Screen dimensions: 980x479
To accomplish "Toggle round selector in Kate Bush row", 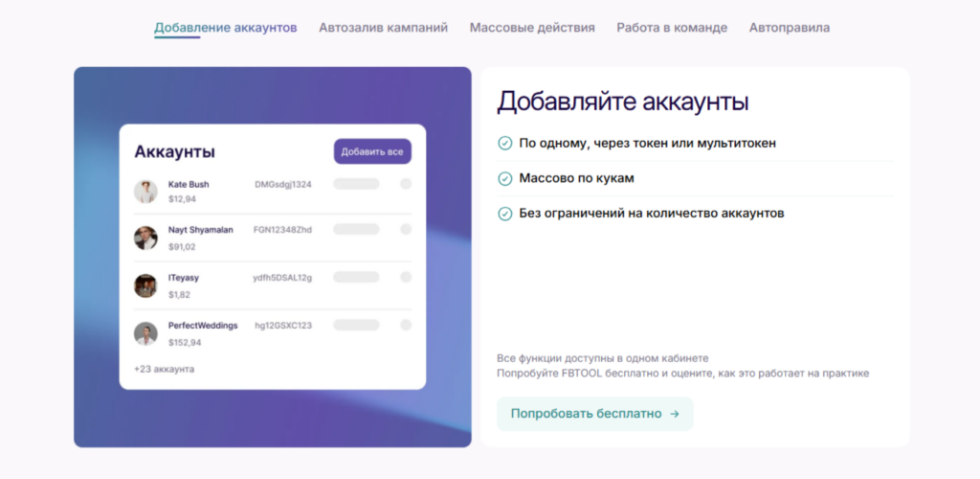I will click(x=406, y=184).
